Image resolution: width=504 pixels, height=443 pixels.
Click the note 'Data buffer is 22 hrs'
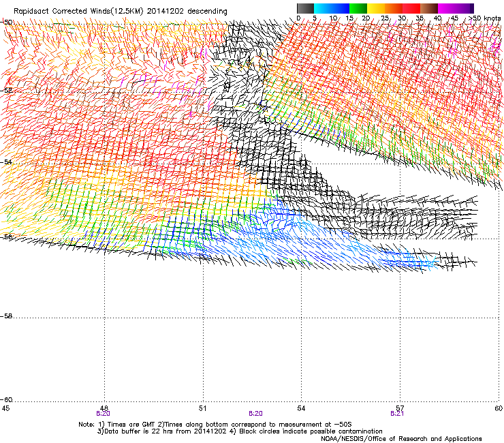[x=140, y=431]
